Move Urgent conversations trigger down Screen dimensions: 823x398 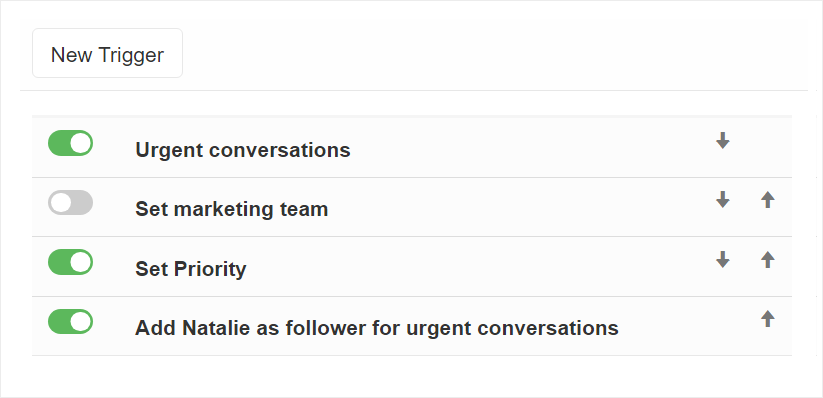(x=723, y=140)
